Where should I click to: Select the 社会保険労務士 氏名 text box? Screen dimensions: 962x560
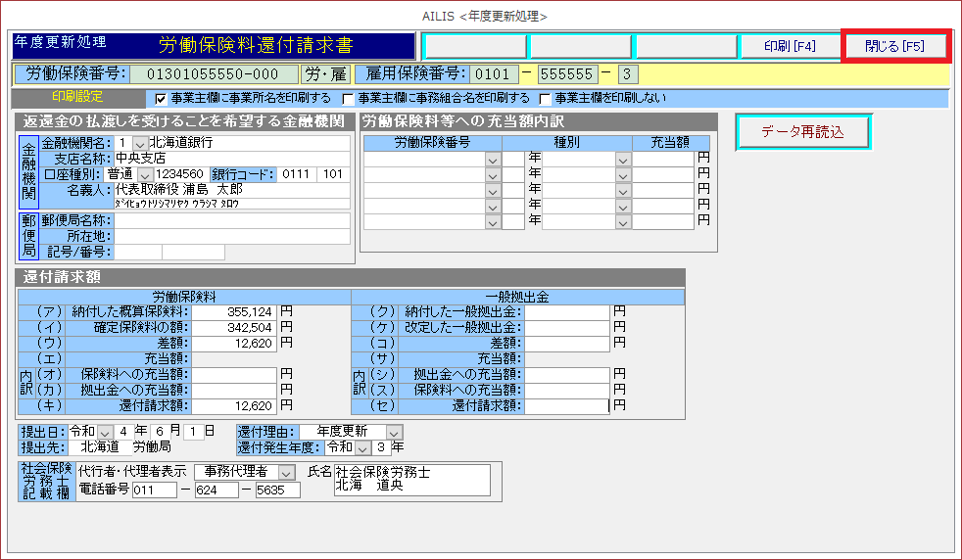[x=411, y=481]
